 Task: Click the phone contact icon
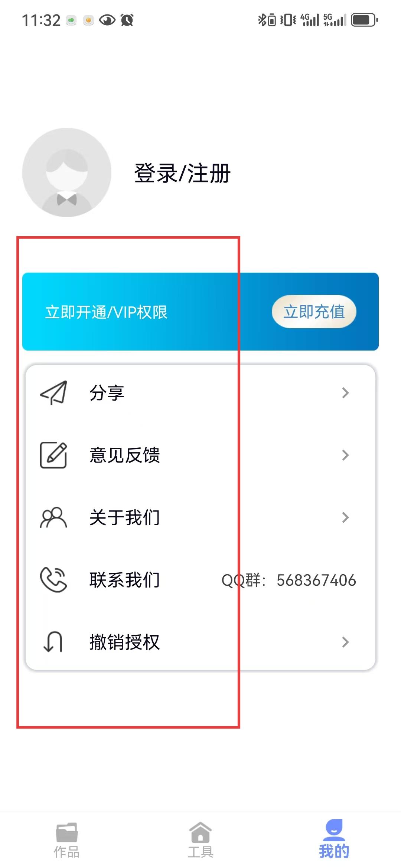(53, 580)
